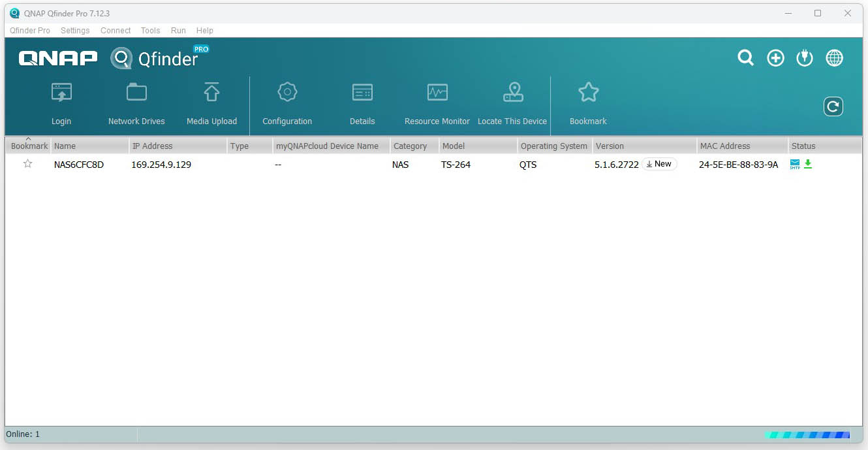
Task: Sort by Bookmark column header
Action: click(28, 146)
